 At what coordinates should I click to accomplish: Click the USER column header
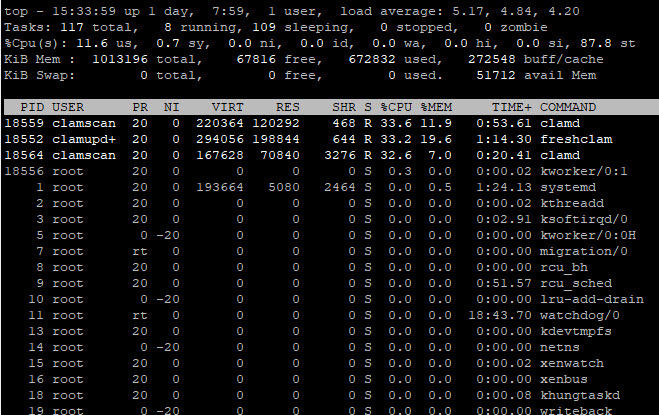coord(68,107)
